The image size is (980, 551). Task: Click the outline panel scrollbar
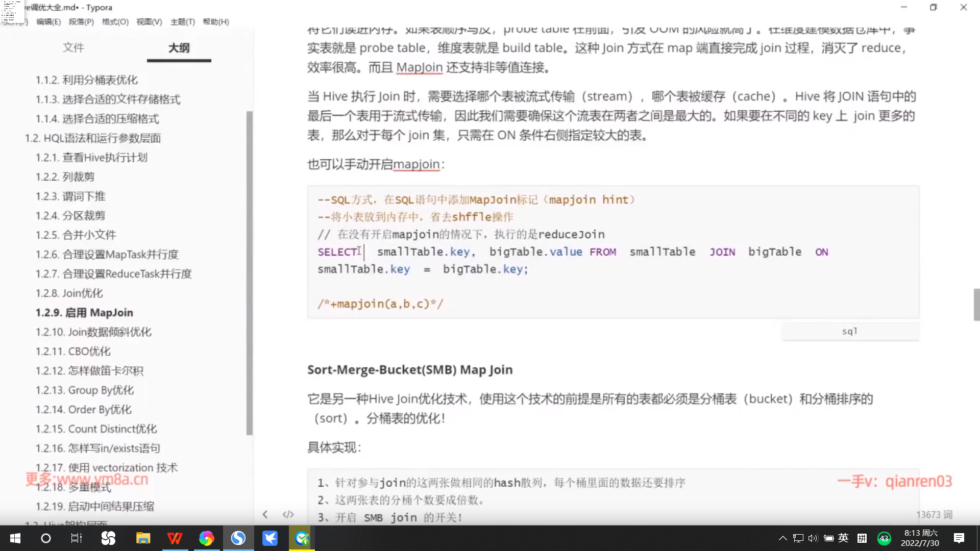point(249,273)
